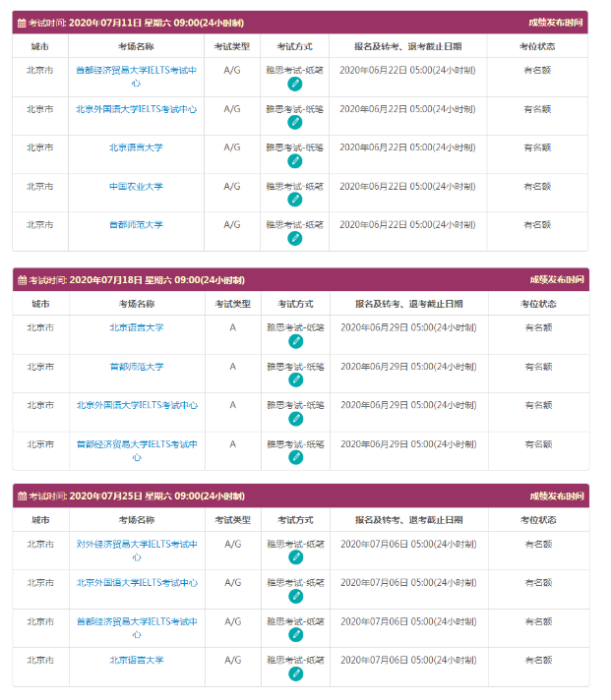This screenshot has height=700, width=611.
Task: Click 有名额 status for 中国农业大学 row
Action: tap(537, 186)
